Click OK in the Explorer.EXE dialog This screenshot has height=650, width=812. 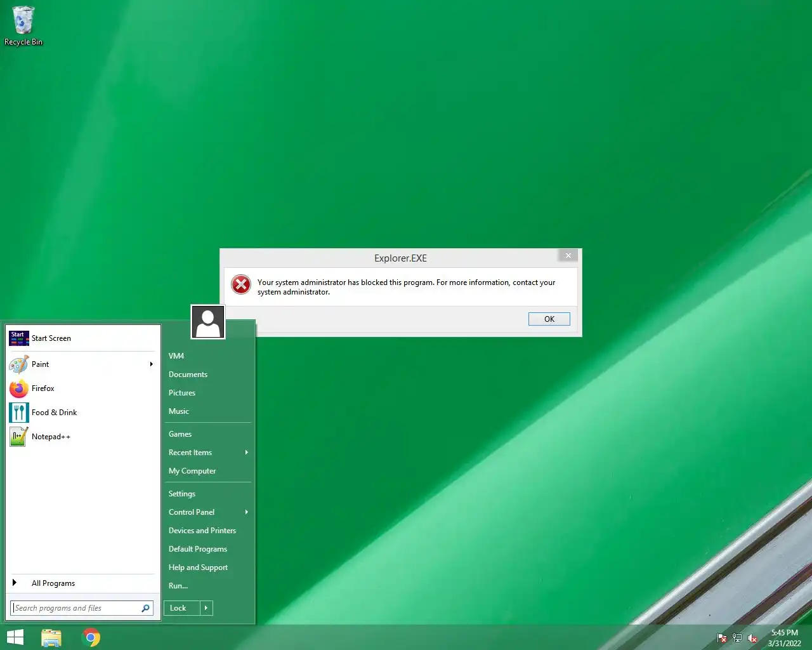(x=549, y=319)
